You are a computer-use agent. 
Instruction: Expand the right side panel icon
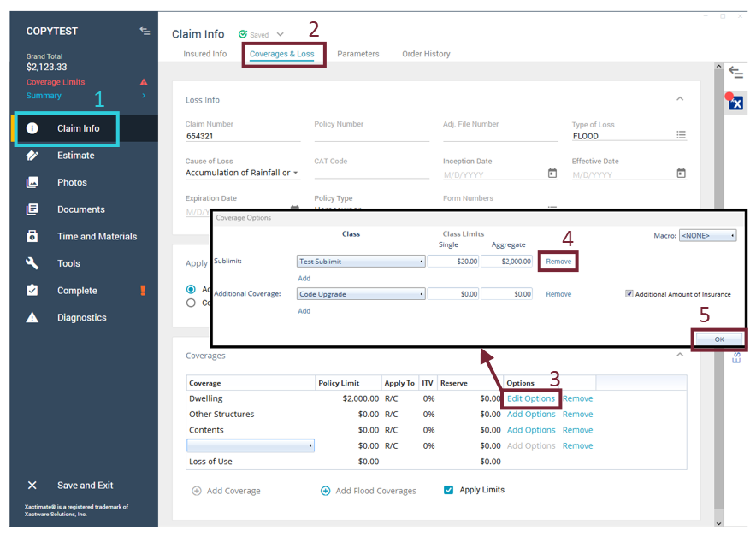[735, 73]
